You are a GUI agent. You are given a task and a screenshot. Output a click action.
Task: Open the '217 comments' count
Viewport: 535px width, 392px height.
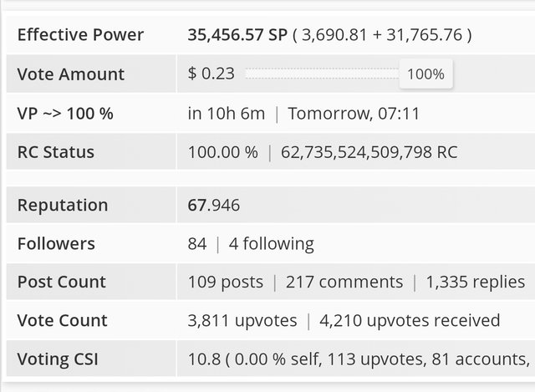pos(344,283)
